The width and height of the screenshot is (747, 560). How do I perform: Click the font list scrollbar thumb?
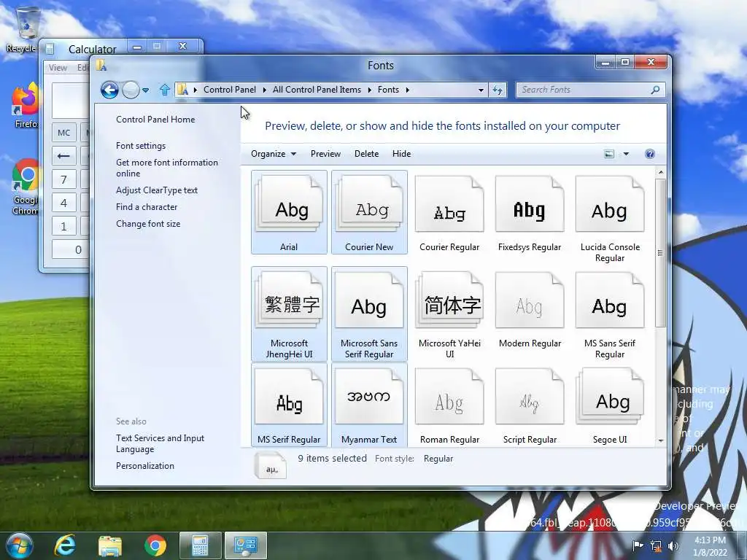tap(660, 253)
